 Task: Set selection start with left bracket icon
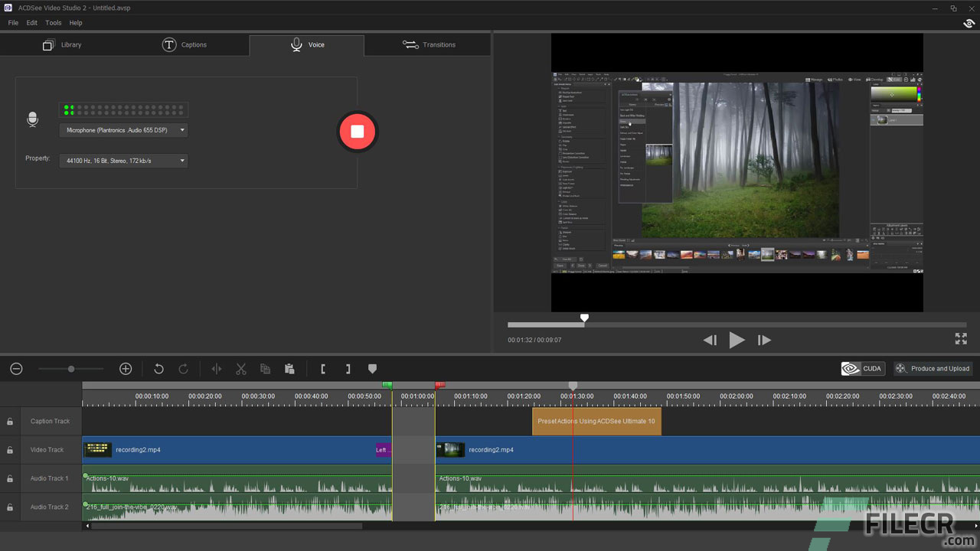pyautogui.click(x=323, y=369)
